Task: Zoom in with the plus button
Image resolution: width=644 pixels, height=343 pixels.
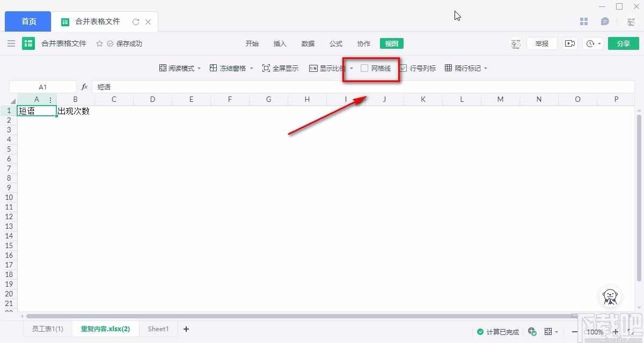Action: click(615, 332)
